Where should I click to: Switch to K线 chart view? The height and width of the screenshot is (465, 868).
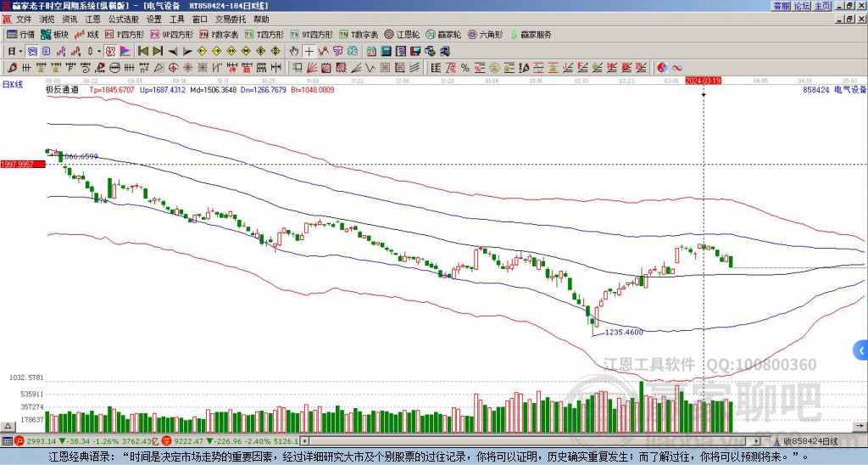86,35
